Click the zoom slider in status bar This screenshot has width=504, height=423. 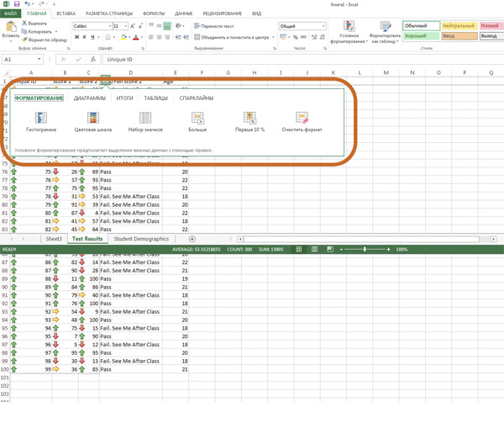coord(365,250)
